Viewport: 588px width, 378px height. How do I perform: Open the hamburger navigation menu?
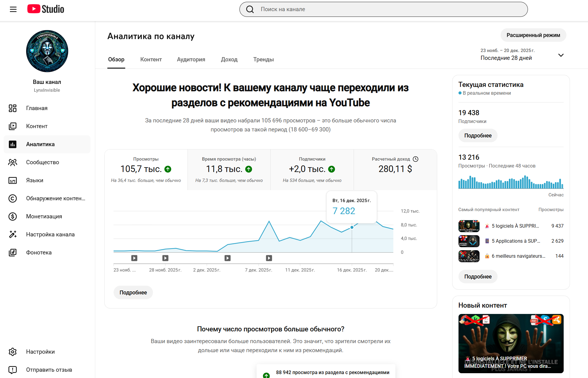[13, 9]
